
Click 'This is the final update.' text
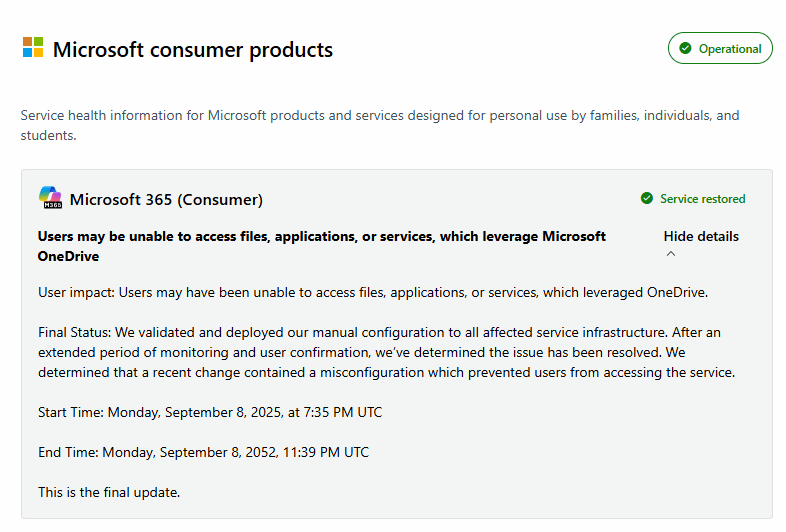(108, 492)
